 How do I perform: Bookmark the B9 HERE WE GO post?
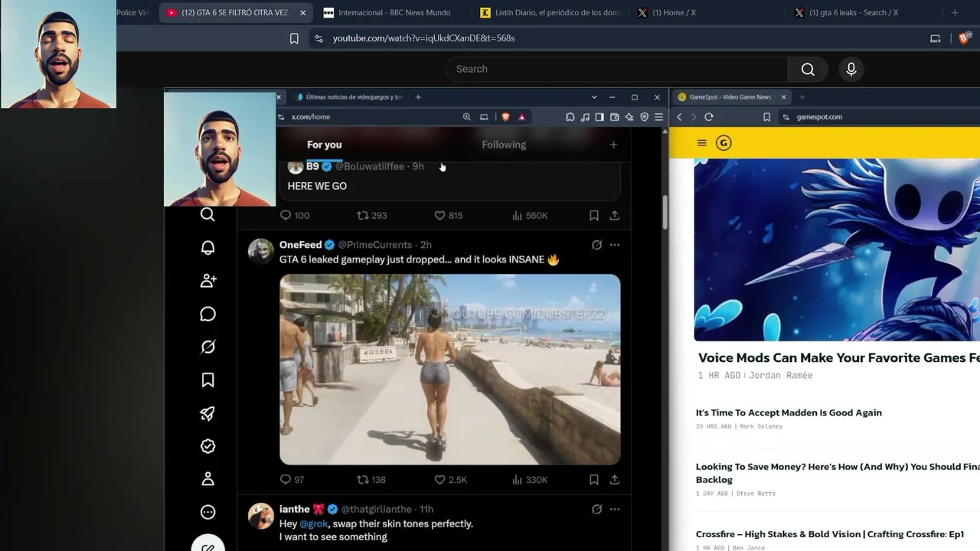pyautogui.click(x=593, y=216)
